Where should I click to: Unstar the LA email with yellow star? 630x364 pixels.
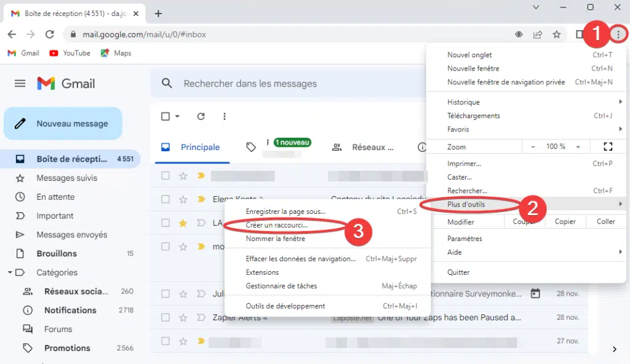(183, 223)
